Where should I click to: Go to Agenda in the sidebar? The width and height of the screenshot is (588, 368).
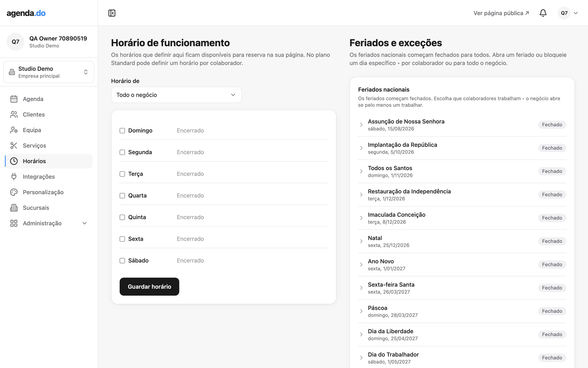[49, 99]
